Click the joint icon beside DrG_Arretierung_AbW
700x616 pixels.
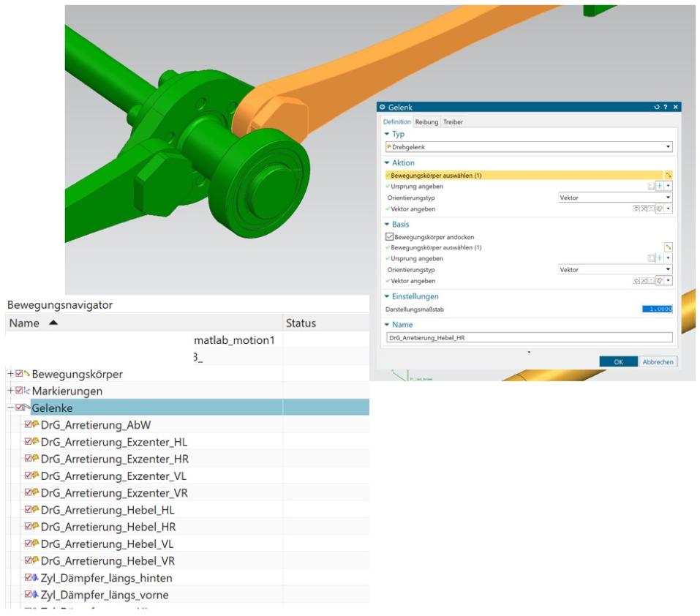[36, 424]
